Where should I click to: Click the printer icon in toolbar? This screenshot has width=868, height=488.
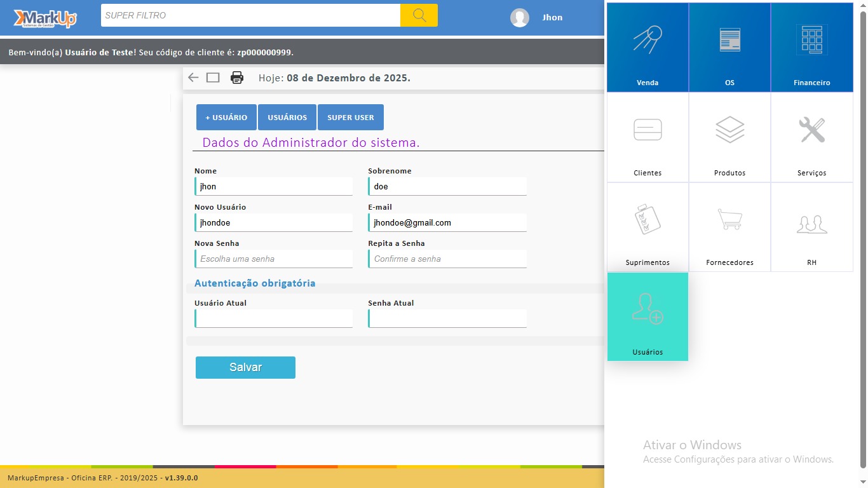(237, 78)
